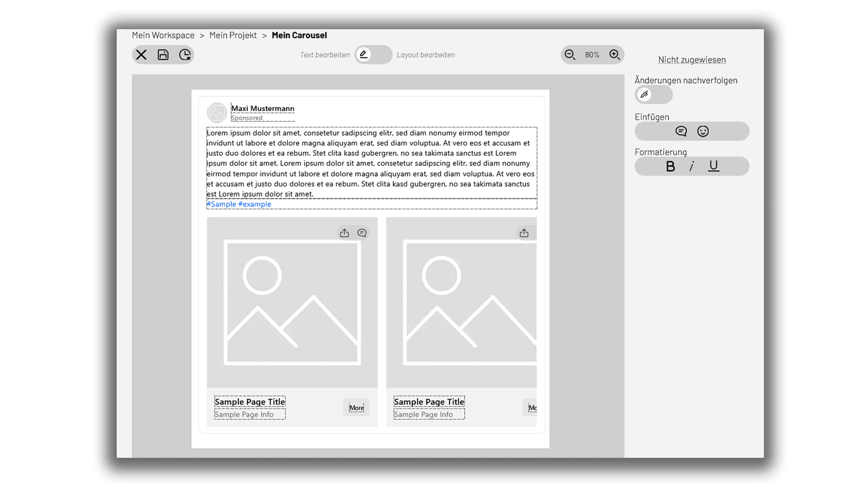
Task: Zoom out with magnifier minus icon
Action: 570,55
